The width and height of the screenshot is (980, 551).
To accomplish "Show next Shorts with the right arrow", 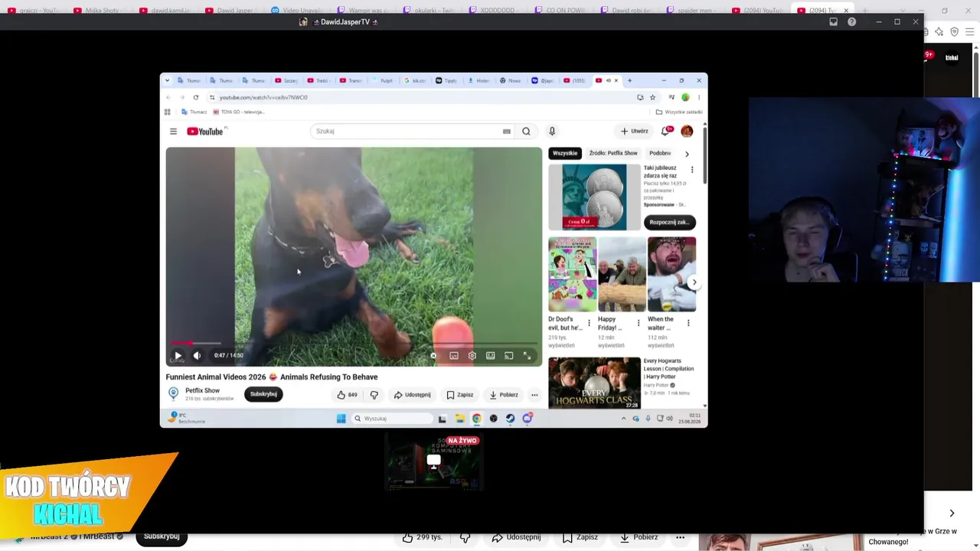I will tap(694, 282).
